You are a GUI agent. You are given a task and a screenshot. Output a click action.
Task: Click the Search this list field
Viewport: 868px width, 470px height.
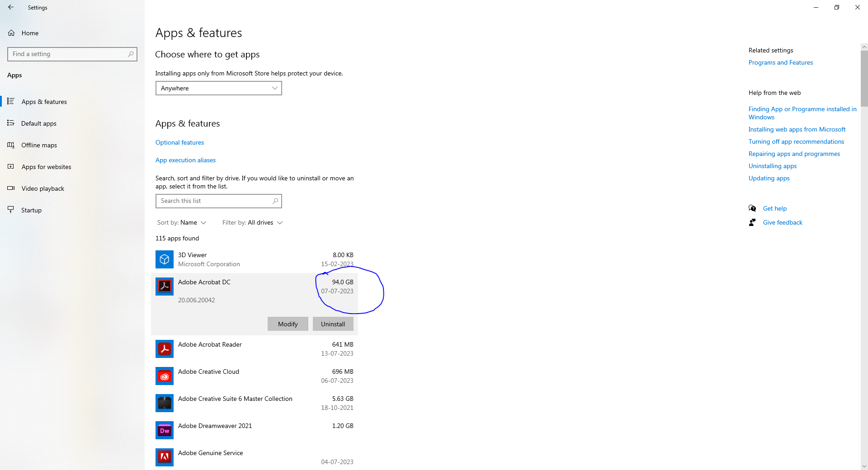tap(219, 201)
